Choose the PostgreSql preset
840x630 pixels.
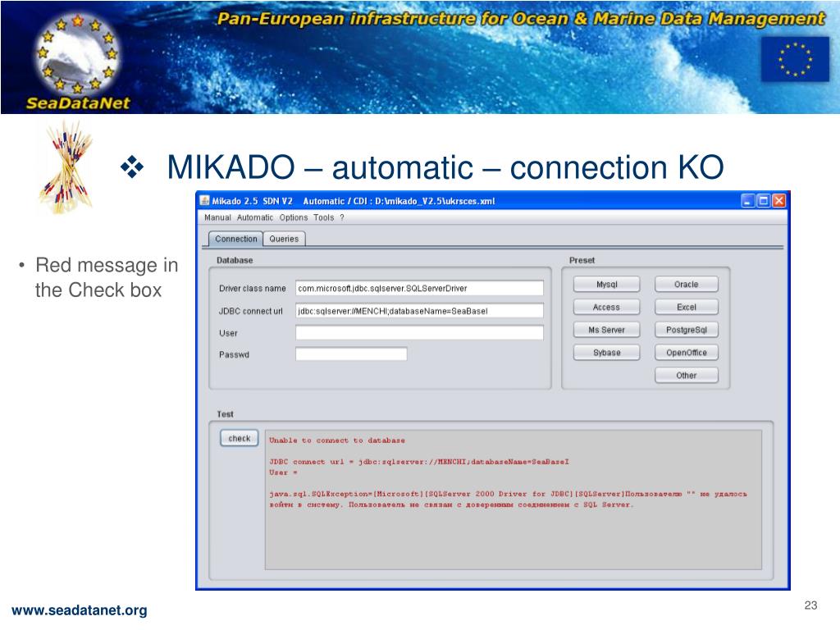click(687, 330)
